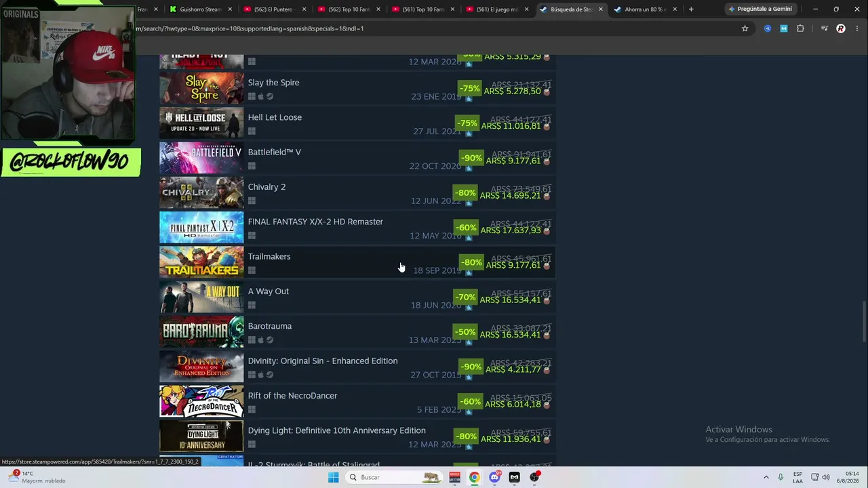
Task: Click the Trailmakers game thumbnail
Action: click(x=201, y=262)
